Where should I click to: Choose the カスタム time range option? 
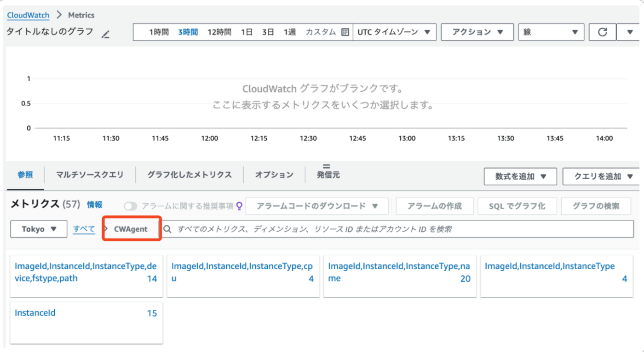[x=321, y=32]
